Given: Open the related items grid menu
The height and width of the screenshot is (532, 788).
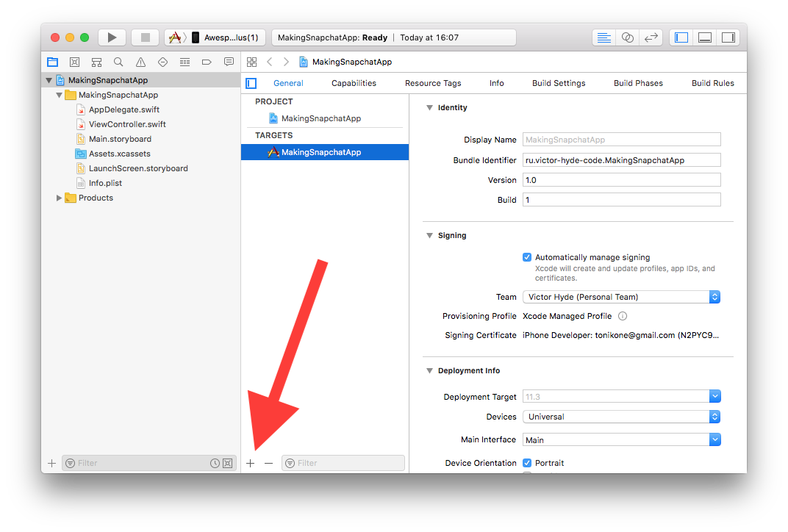Looking at the screenshot, I should pos(252,62).
